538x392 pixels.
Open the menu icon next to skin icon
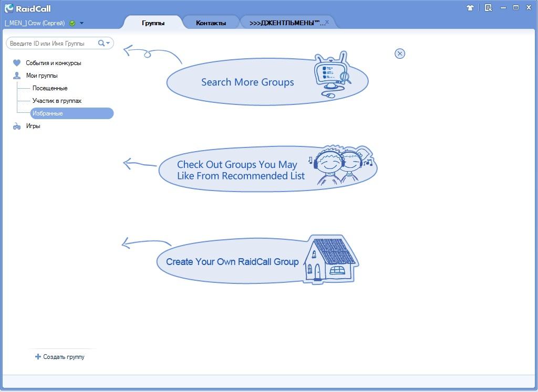coord(488,7)
